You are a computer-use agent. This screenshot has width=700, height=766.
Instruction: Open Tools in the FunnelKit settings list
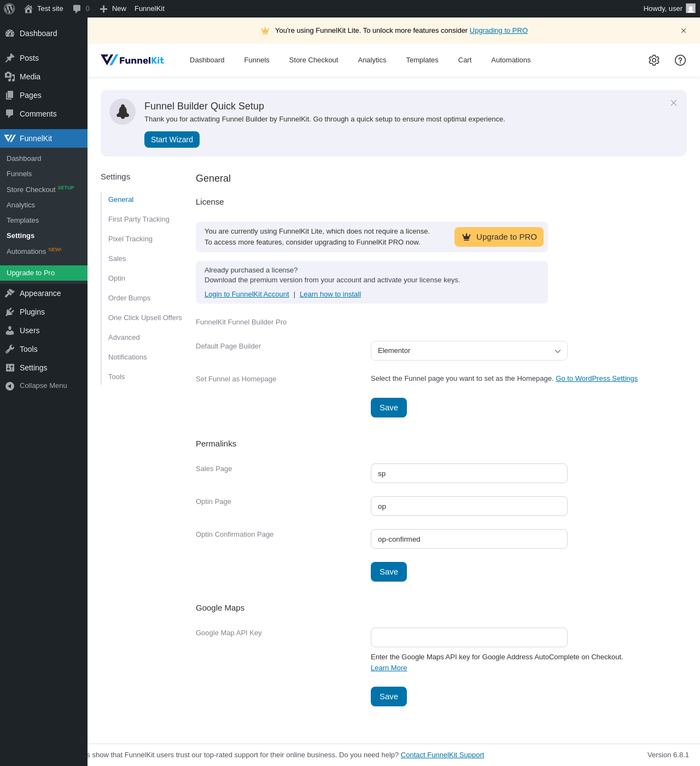pos(116,377)
